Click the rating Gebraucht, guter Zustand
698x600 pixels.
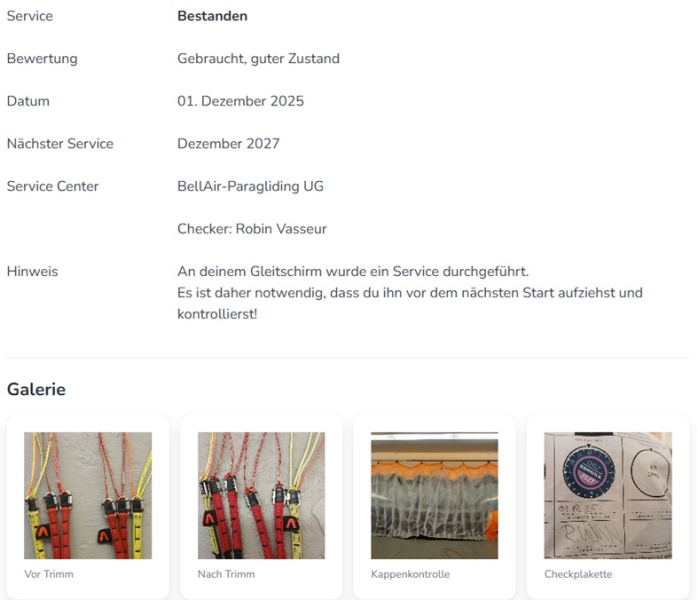click(x=258, y=58)
